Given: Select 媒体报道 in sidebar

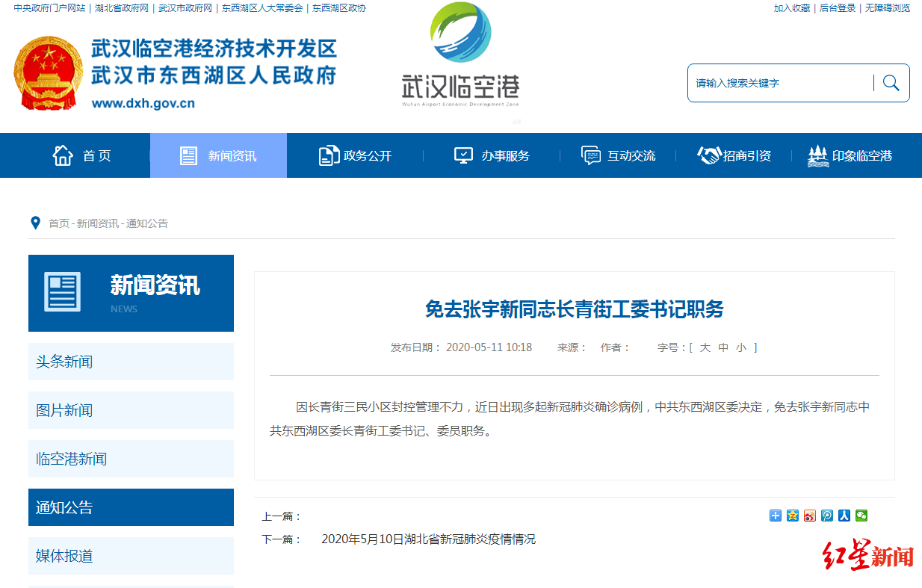Looking at the screenshot, I should point(131,556).
